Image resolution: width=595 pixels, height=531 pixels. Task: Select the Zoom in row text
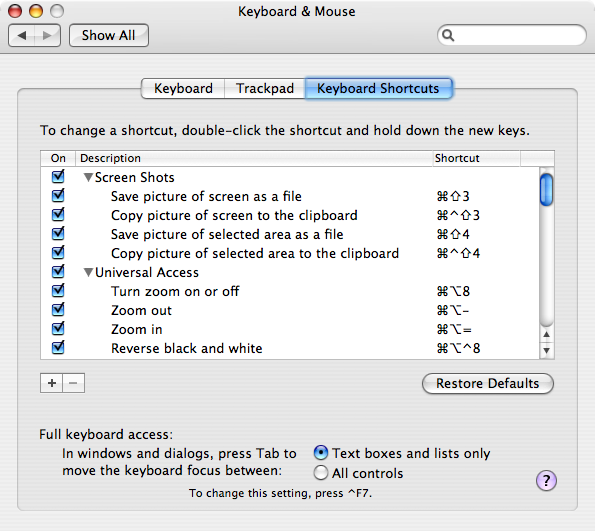tap(137, 329)
